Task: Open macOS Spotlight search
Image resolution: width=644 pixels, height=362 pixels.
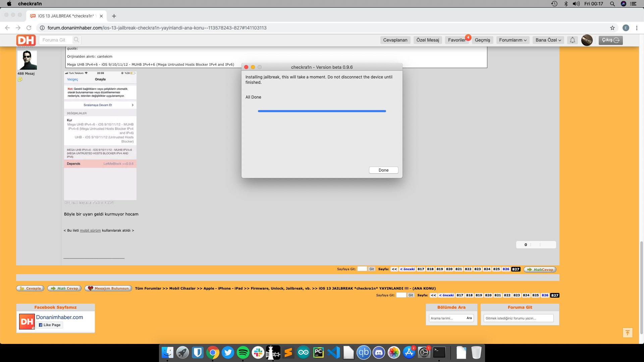Action: [x=612, y=4]
